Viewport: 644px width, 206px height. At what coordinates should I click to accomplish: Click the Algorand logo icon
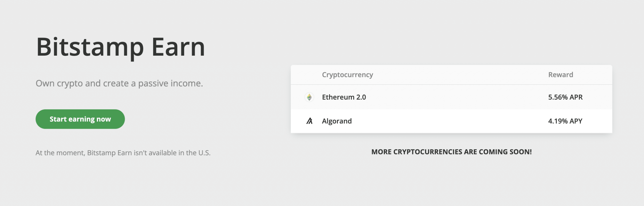(309, 121)
